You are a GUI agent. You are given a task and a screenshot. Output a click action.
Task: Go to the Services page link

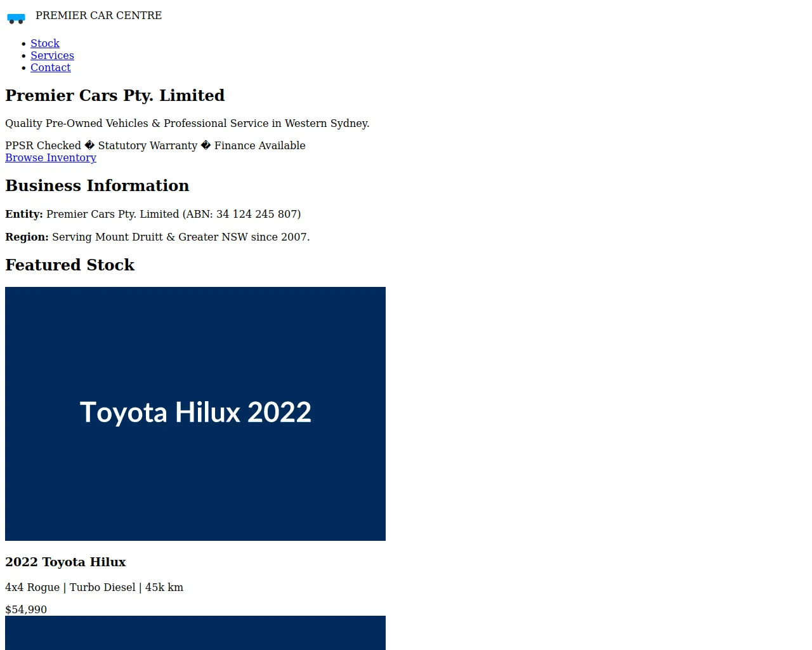[x=52, y=55]
